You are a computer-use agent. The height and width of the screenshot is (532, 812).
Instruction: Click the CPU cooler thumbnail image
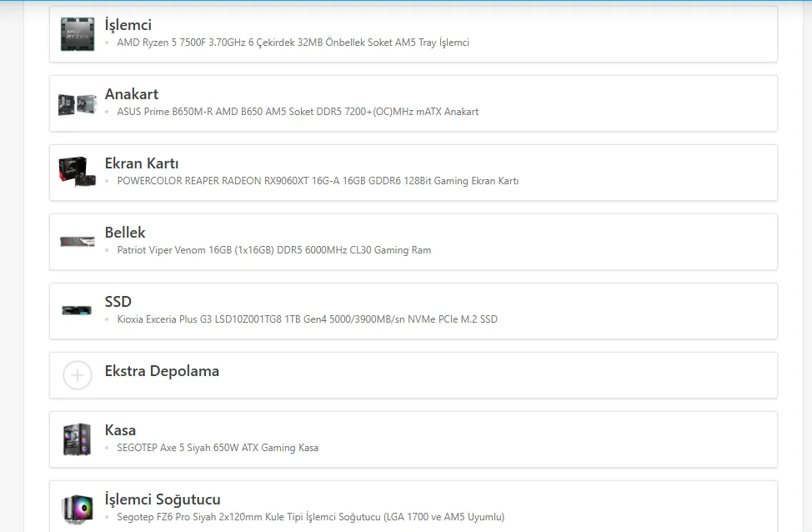pos(78,509)
